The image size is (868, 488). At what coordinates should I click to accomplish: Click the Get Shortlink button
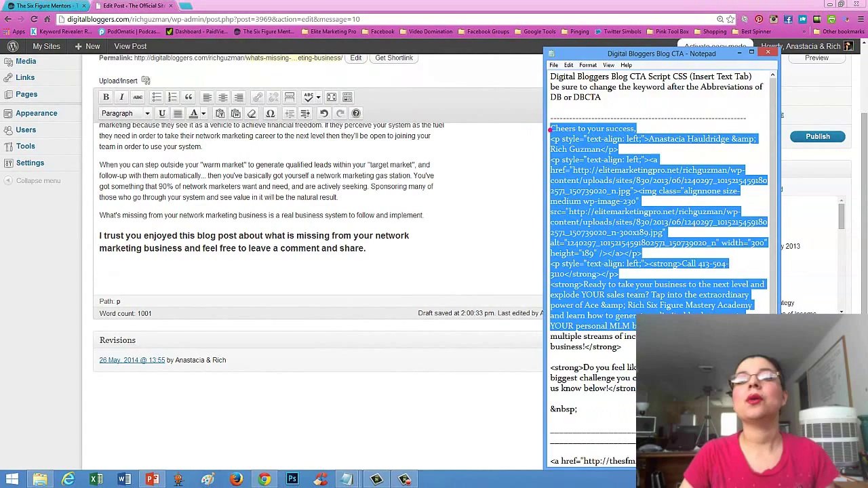pyautogui.click(x=394, y=58)
